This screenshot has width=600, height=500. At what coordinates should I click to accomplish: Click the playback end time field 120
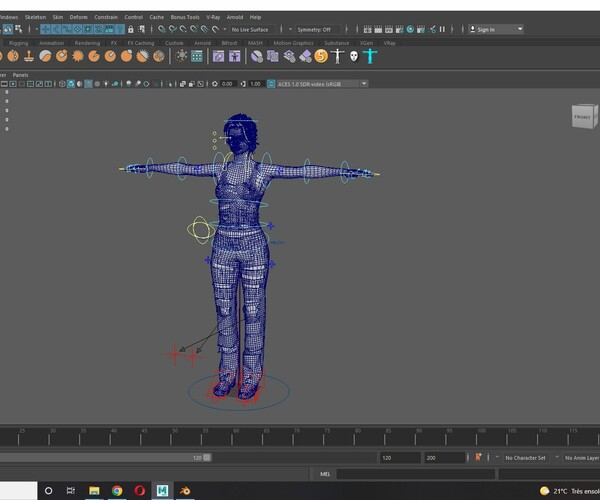(x=399, y=458)
